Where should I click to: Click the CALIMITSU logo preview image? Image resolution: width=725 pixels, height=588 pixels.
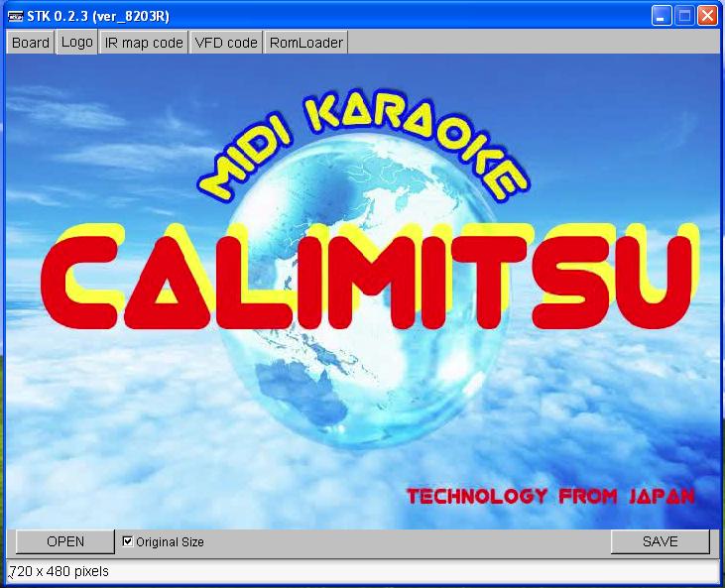pyautogui.click(x=363, y=293)
